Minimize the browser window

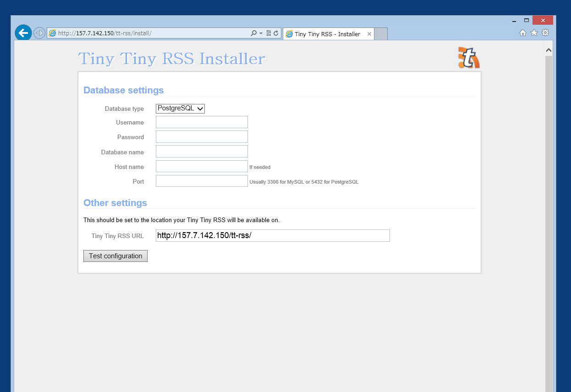[x=514, y=21]
